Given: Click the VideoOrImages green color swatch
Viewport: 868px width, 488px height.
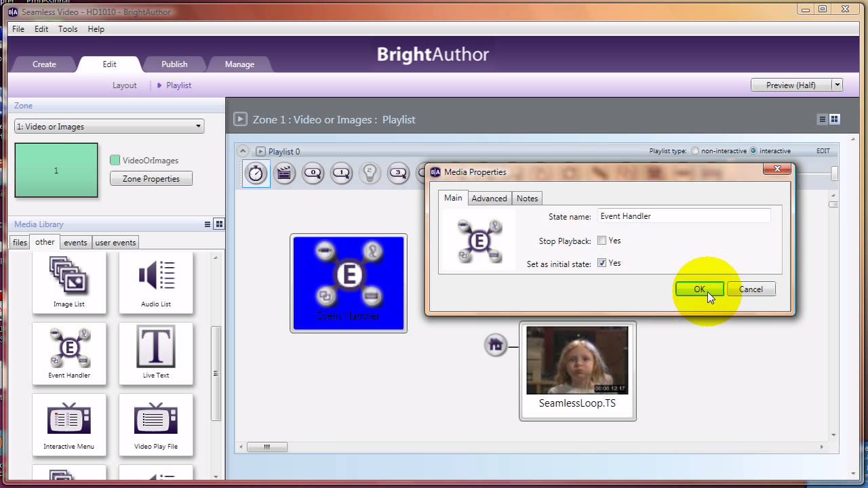Looking at the screenshot, I should tap(115, 161).
